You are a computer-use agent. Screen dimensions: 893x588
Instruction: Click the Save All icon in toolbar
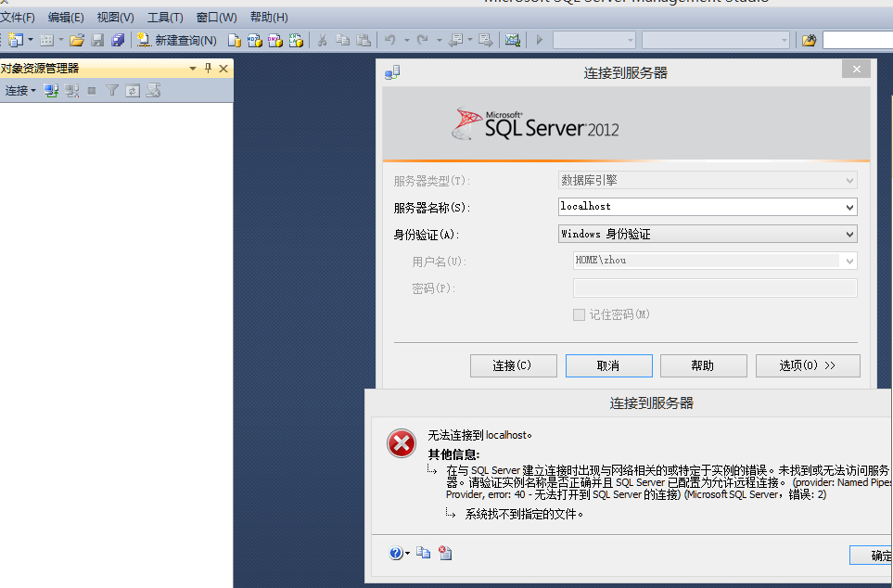[x=118, y=40]
